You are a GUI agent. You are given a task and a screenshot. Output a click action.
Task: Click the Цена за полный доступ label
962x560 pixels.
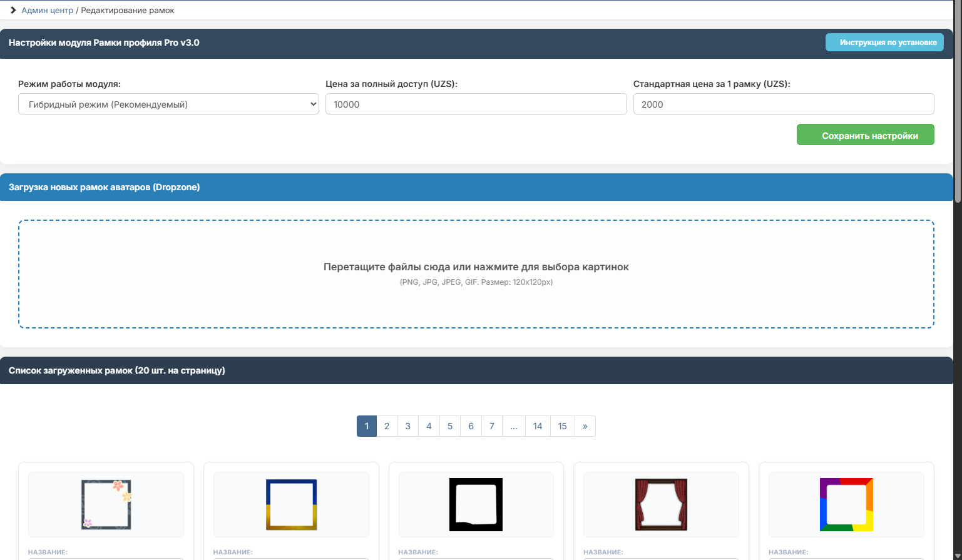pyautogui.click(x=391, y=84)
